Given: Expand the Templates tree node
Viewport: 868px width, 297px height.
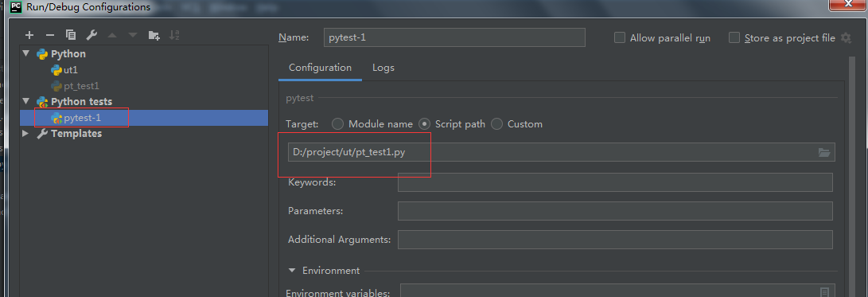Looking at the screenshot, I should pyautogui.click(x=26, y=134).
